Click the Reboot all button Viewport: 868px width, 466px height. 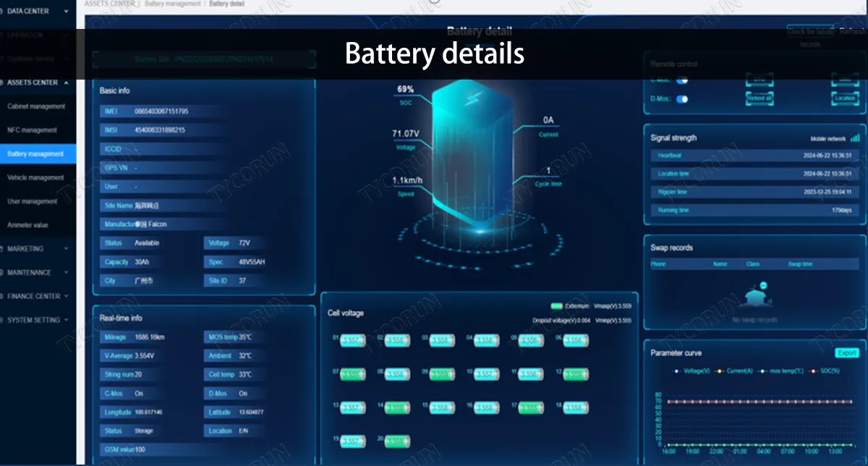[759, 98]
